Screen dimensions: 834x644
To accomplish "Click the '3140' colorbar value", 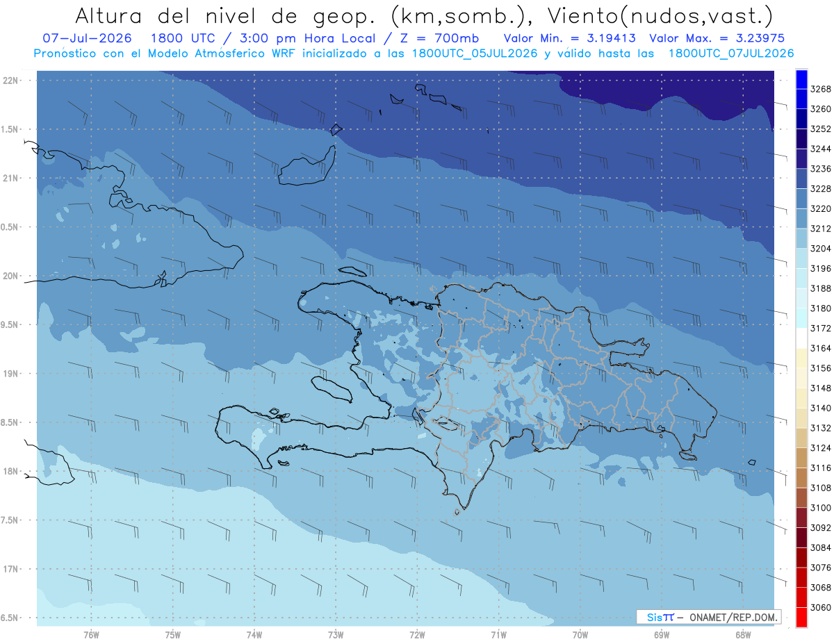I will coord(821,408).
